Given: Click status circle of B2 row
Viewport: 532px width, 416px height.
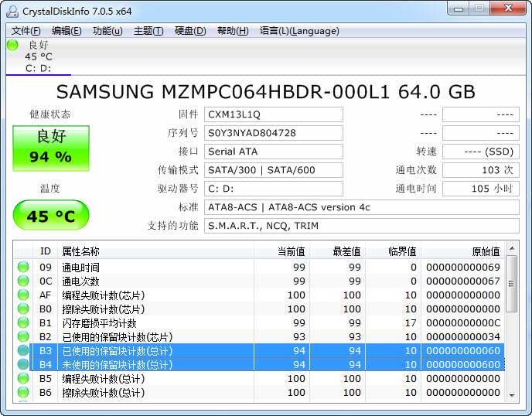Looking at the screenshot, I should (23, 336).
